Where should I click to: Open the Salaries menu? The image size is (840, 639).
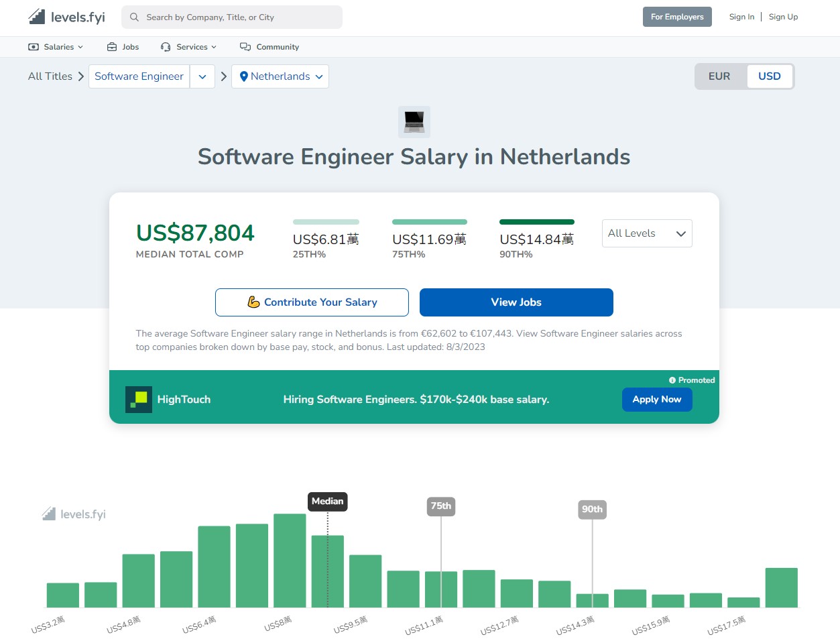click(56, 47)
